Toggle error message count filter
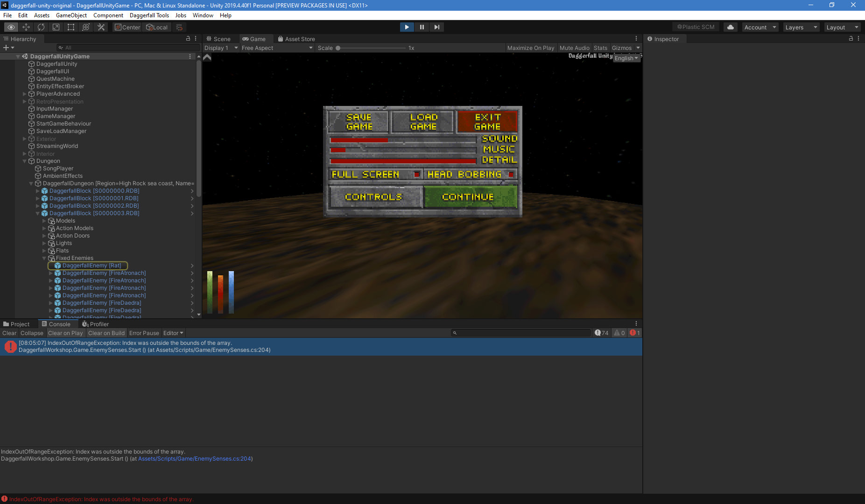The image size is (865, 504). pyautogui.click(x=635, y=333)
